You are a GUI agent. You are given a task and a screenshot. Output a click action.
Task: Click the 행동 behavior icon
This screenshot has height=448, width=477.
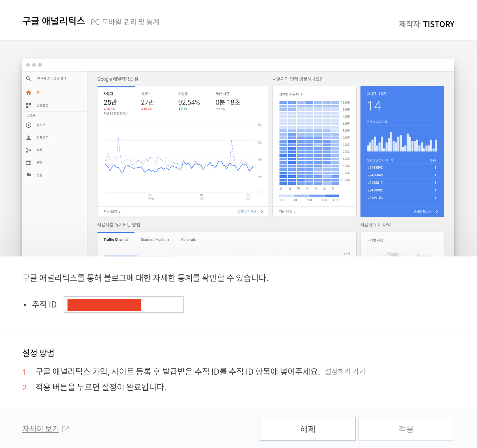click(28, 163)
